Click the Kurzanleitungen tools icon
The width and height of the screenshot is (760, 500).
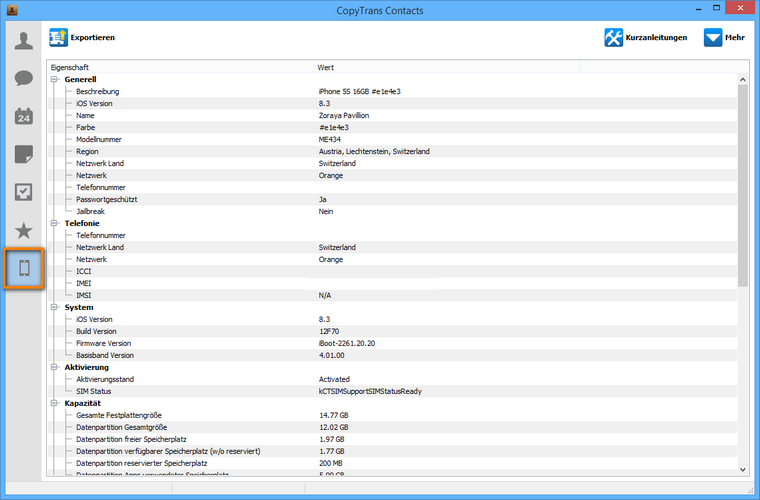(x=613, y=37)
